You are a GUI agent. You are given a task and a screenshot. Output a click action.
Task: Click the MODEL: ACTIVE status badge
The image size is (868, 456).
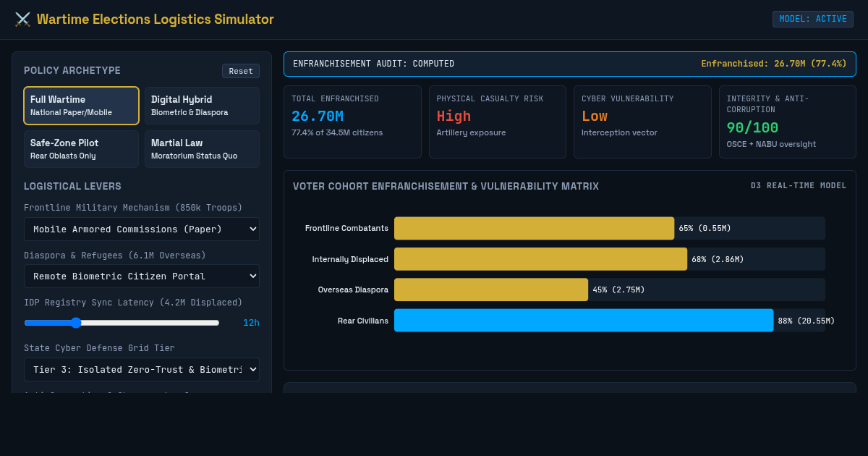point(813,19)
